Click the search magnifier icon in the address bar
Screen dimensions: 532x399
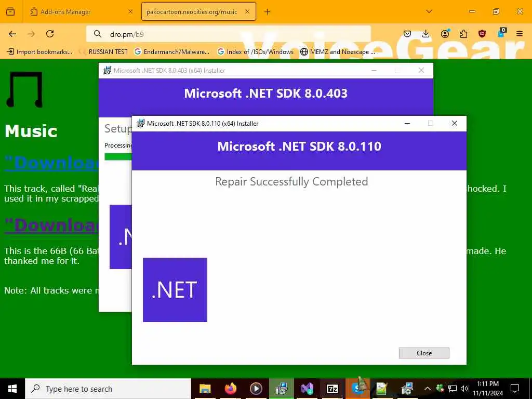click(x=98, y=34)
